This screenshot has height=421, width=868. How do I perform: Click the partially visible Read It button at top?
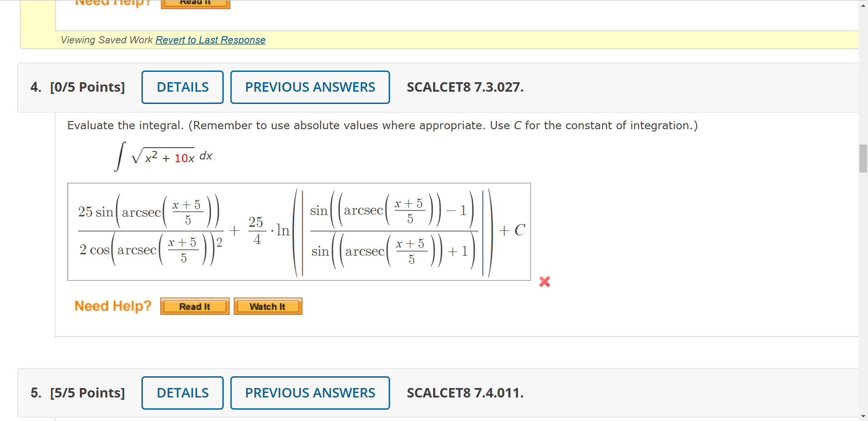coord(195,4)
